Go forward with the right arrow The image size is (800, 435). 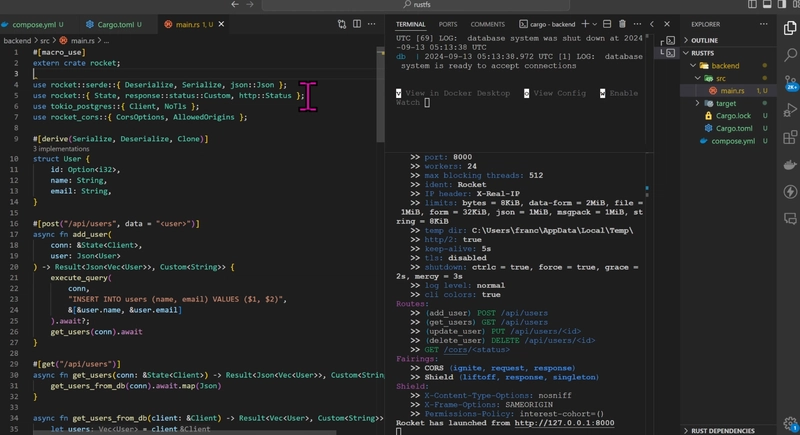(250, 4)
